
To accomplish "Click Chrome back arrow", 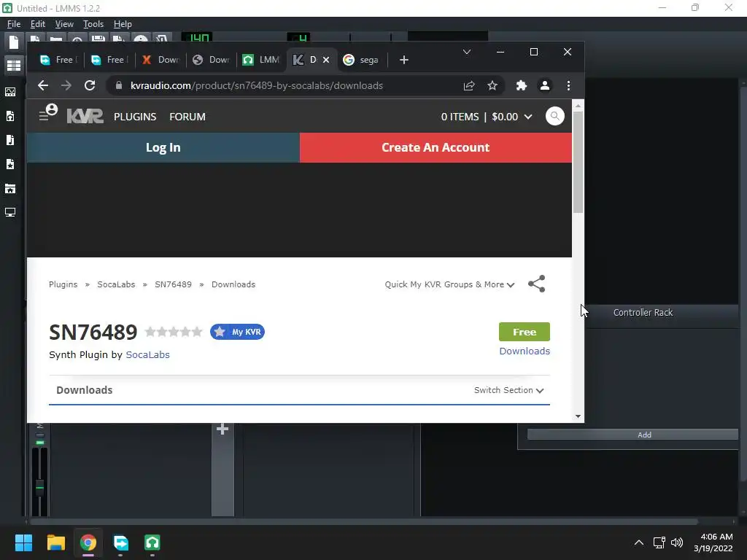I will click(43, 86).
